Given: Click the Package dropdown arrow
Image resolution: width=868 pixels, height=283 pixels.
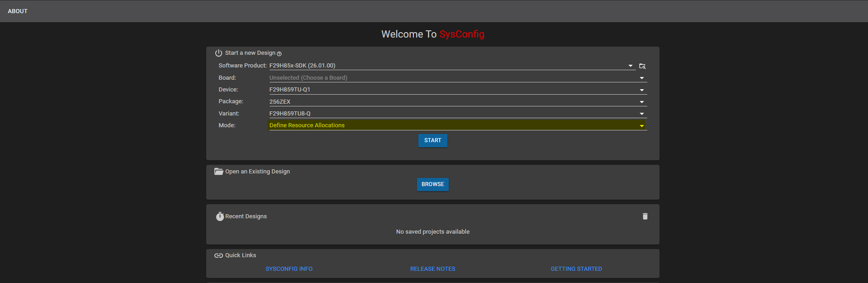Looking at the screenshot, I should tap(642, 102).
